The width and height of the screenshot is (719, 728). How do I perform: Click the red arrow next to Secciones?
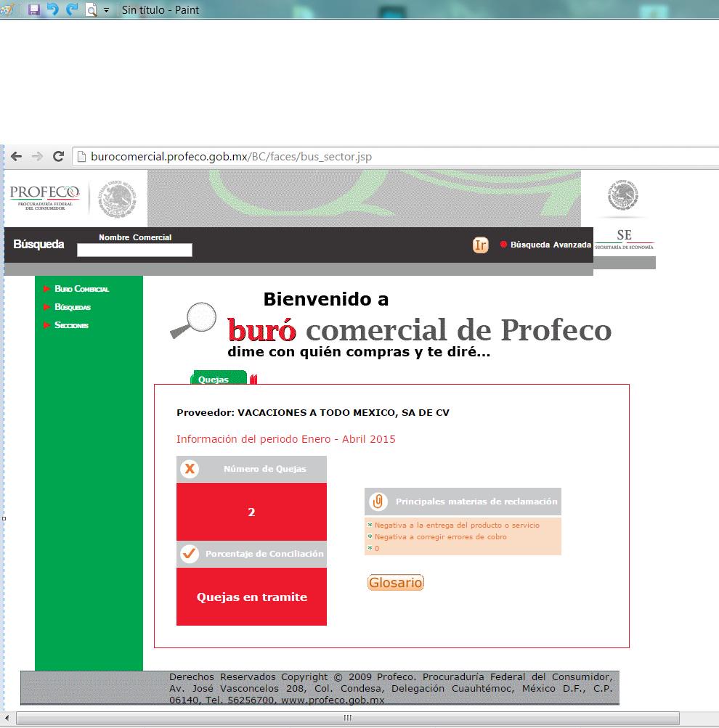(x=46, y=325)
